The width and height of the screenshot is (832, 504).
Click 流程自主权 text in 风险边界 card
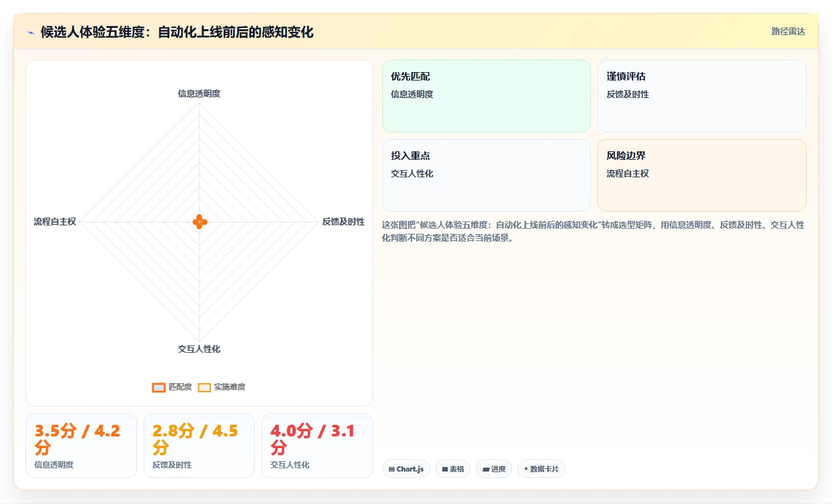(x=627, y=173)
